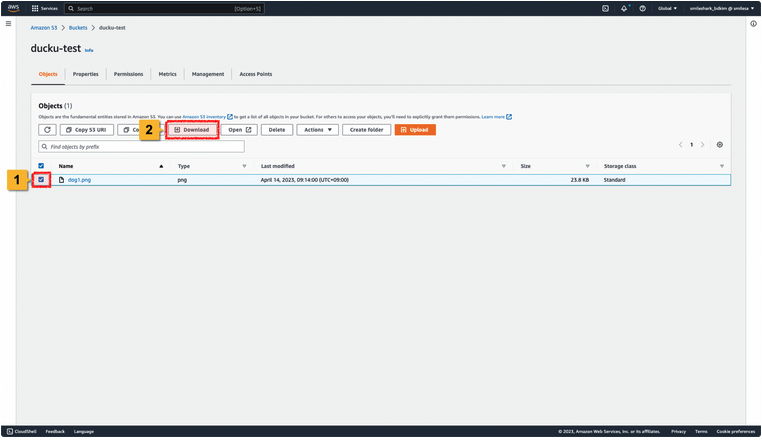Open the left hamburger navigation menu
The height and width of the screenshot is (440, 762).
(x=9, y=23)
